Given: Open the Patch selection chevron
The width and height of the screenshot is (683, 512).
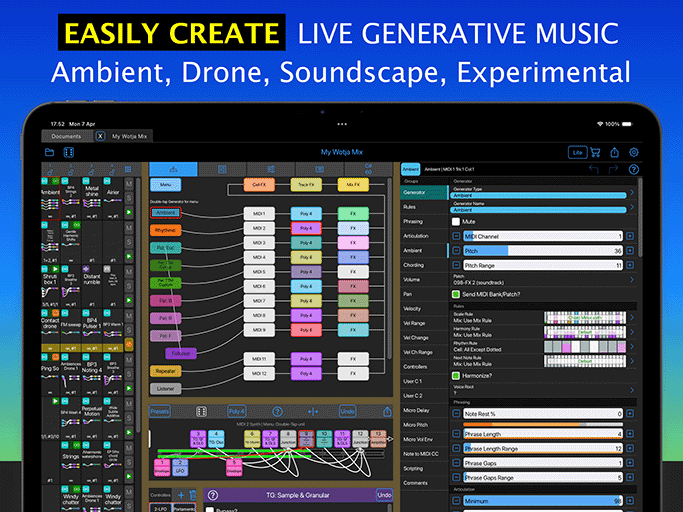Looking at the screenshot, I should [631, 280].
